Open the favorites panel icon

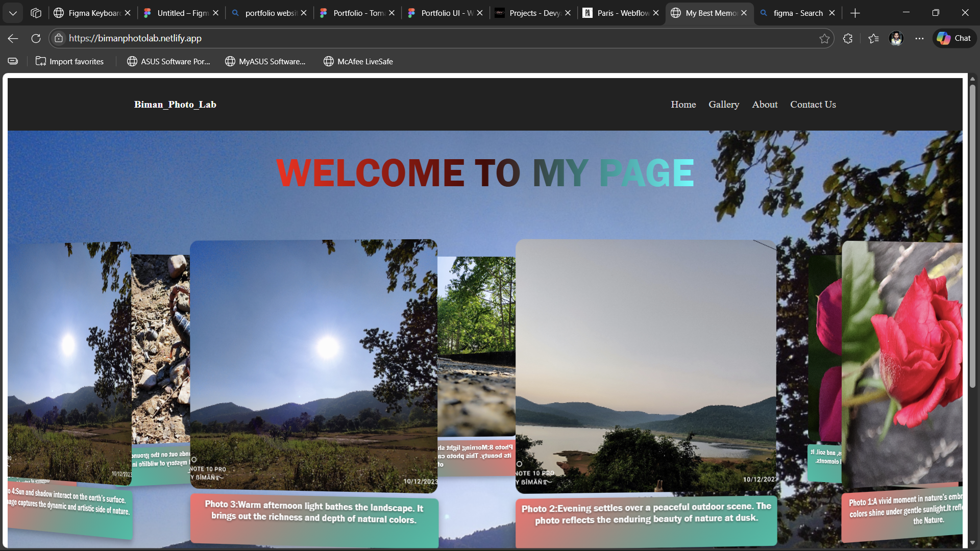(873, 38)
